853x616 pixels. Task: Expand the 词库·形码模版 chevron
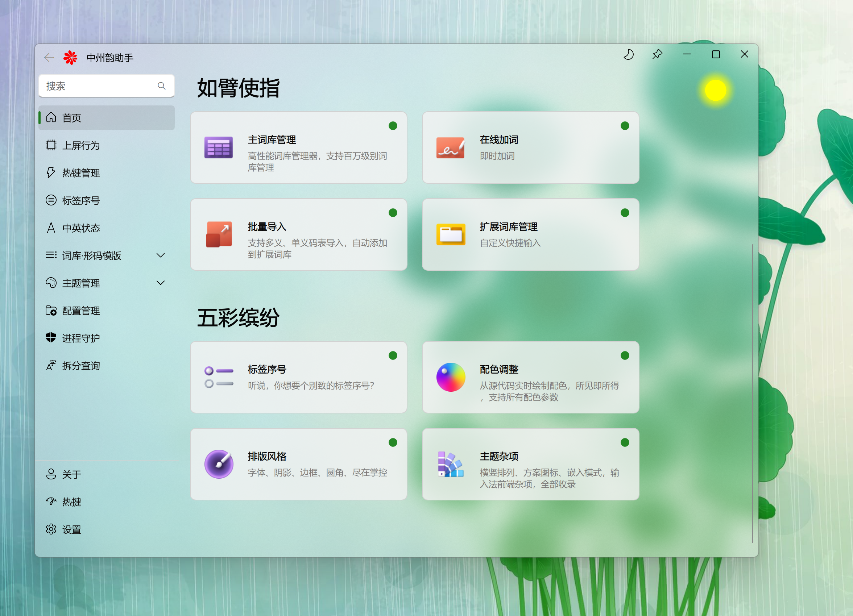[x=161, y=255]
